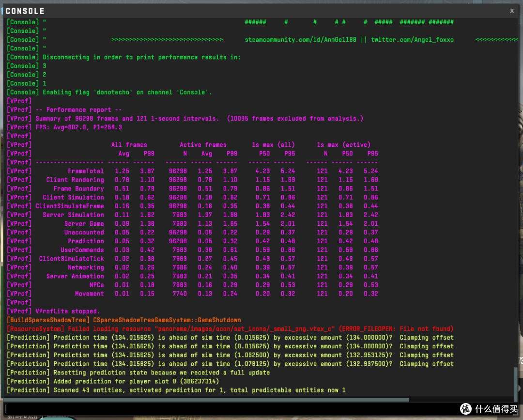The image size is (523, 420).
Task: Select the Server Animation row label
Action: pos(75,276)
